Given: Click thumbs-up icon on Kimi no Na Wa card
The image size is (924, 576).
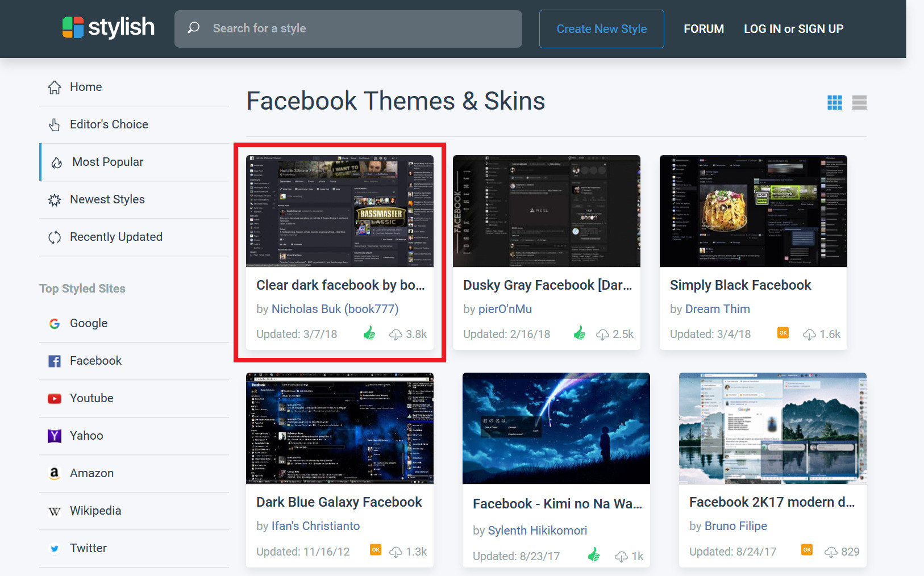Looking at the screenshot, I should [x=594, y=554].
